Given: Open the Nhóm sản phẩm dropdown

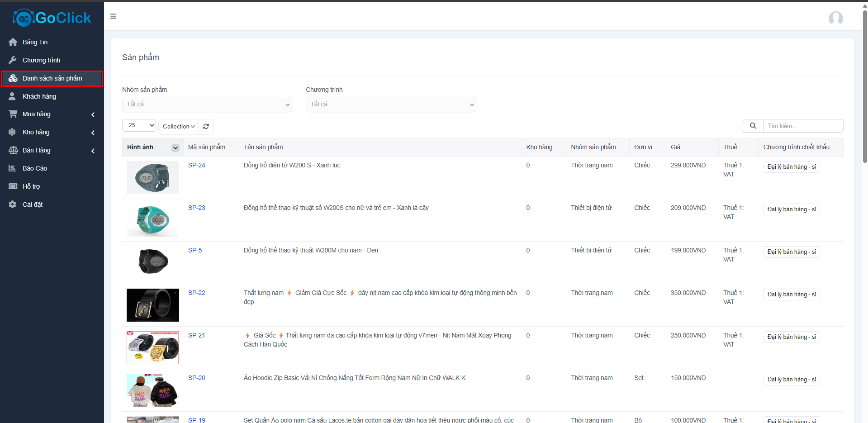Looking at the screenshot, I should [207, 105].
